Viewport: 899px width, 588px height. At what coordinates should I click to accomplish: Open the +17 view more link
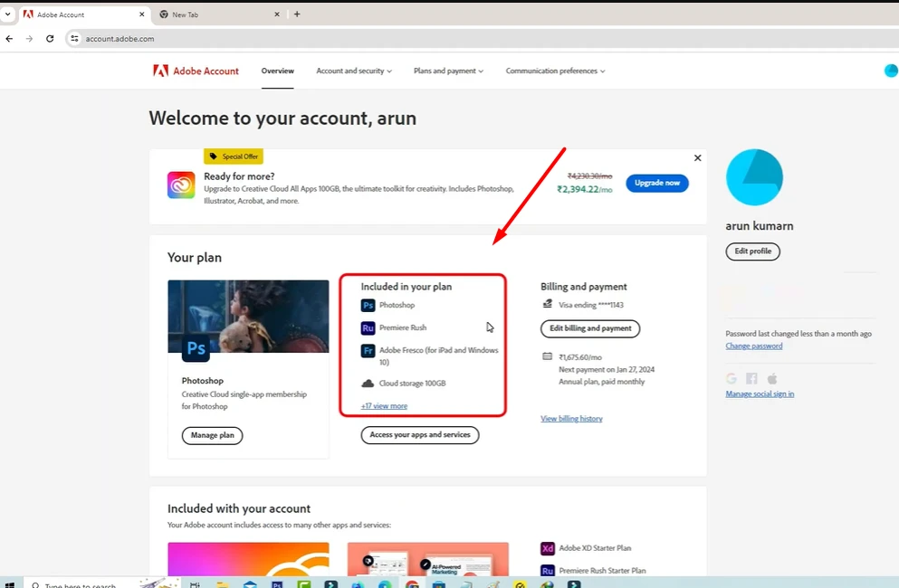[x=384, y=406]
